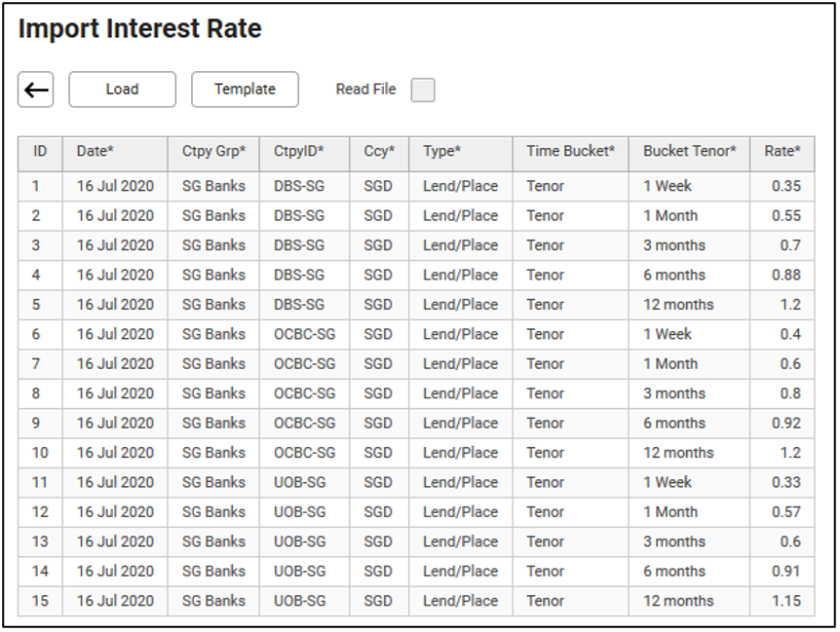
Task: Select the 1.15 rate cell
Action: point(785,601)
